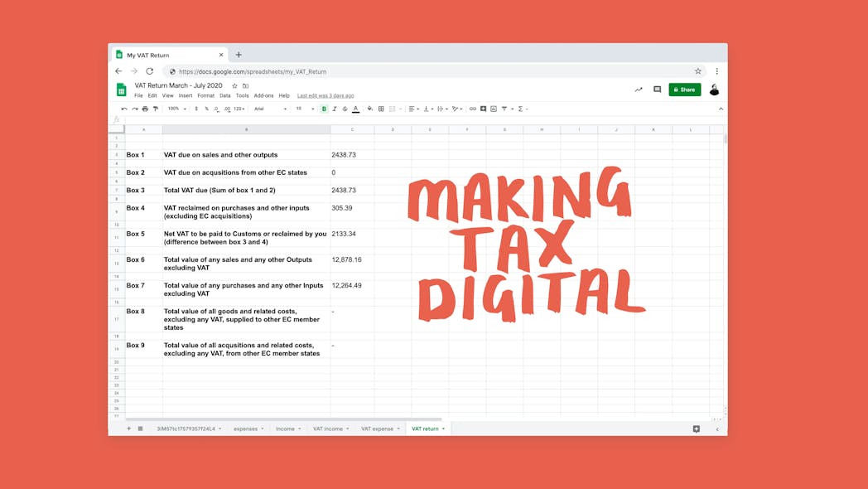
Task: Open the cell borders tool
Action: click(x=381, y=109)
